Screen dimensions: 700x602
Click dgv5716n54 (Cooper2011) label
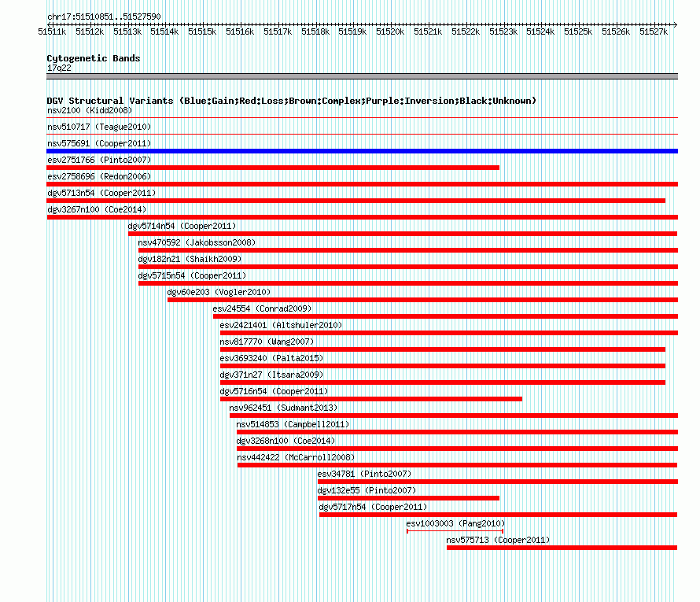coord(274,391)
